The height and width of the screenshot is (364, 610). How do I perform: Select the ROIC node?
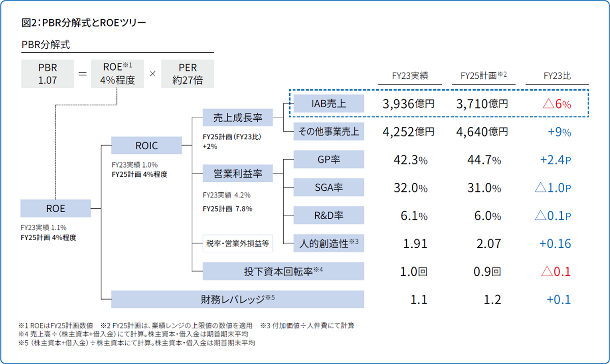tap(146, 146)
